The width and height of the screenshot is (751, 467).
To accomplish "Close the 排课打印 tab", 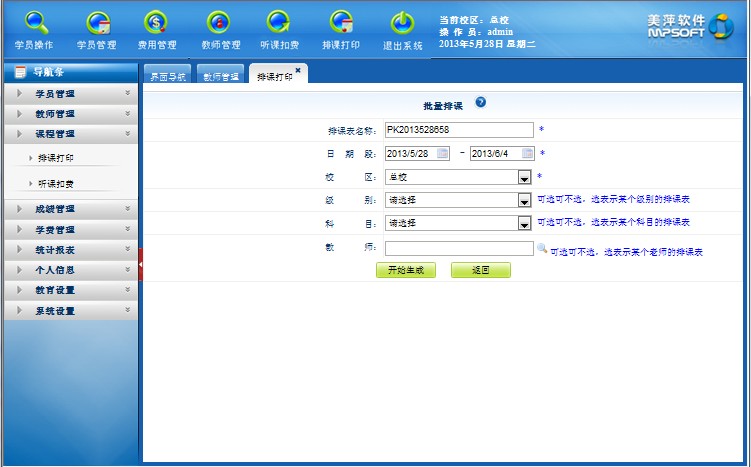I will pyautogui.click(x=298, y=70).
